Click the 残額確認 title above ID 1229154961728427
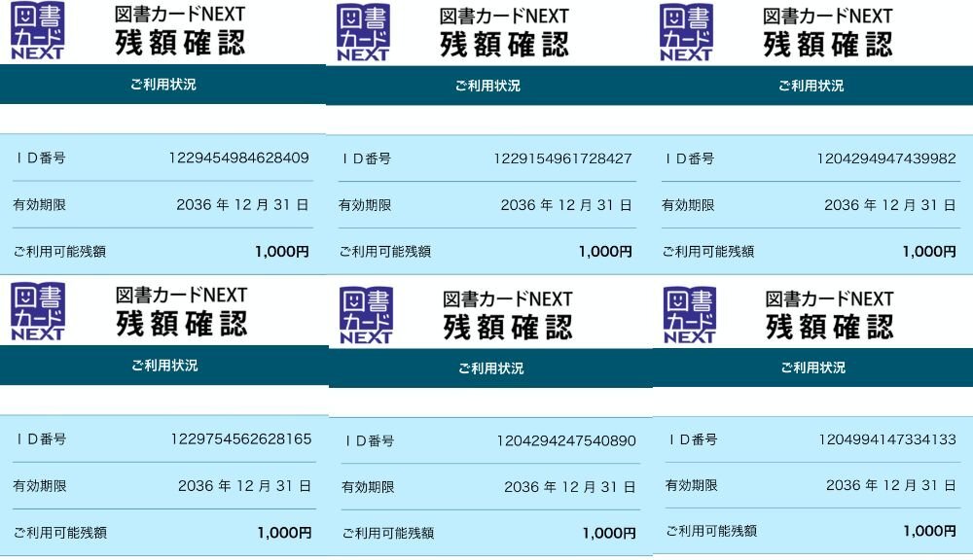Image resolution: width=973 pixels, height=560 pixels. 504,46
